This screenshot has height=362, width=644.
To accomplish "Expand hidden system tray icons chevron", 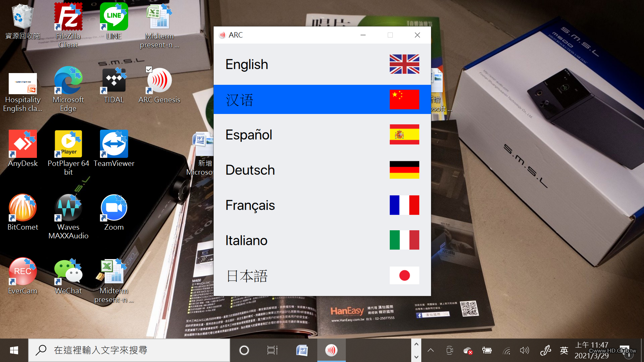I will click(x=431, y=350).
